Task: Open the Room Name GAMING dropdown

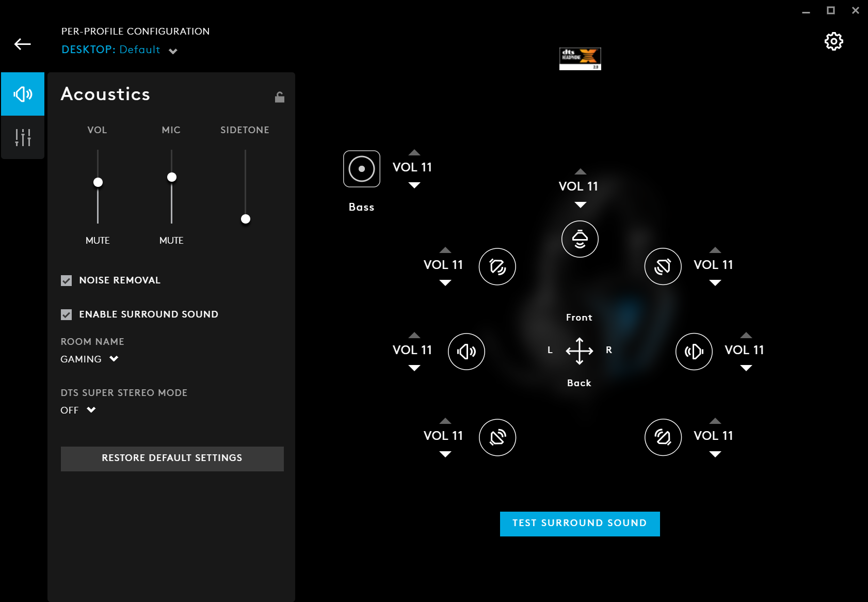Action: point(90,359)
